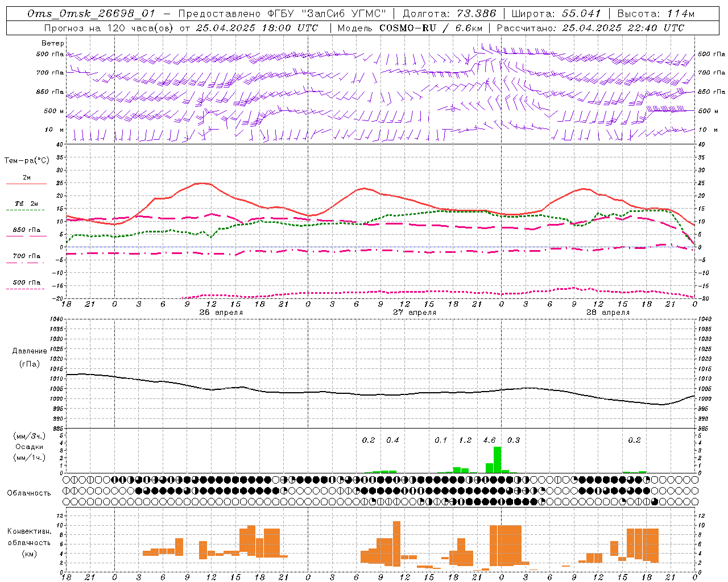Click the line sample under the 2м legend
The image size is (728, 582).
26,184
